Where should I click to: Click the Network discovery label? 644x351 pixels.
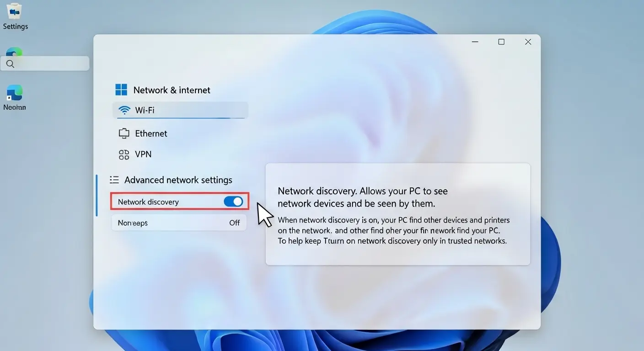(148, 202)
